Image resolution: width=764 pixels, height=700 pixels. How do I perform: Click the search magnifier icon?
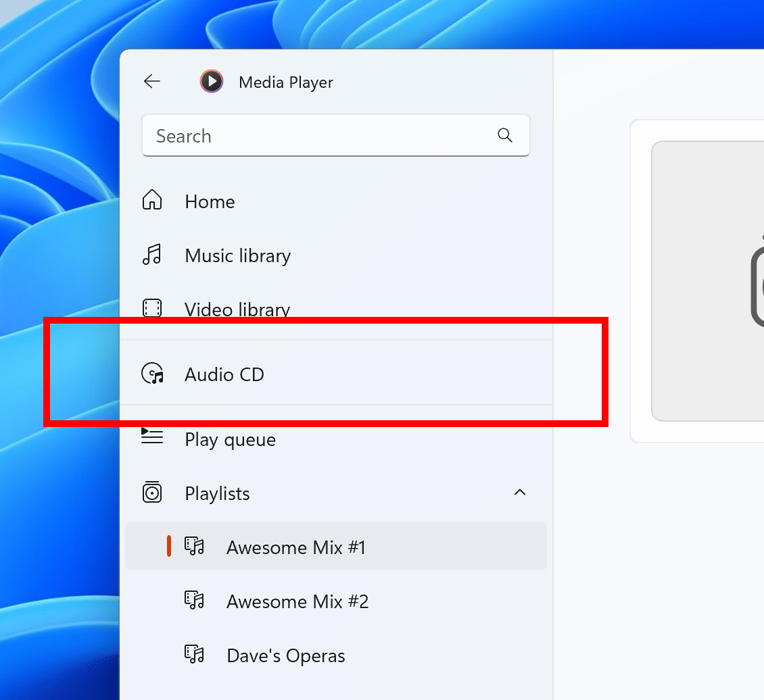click(x=504, y=135)
